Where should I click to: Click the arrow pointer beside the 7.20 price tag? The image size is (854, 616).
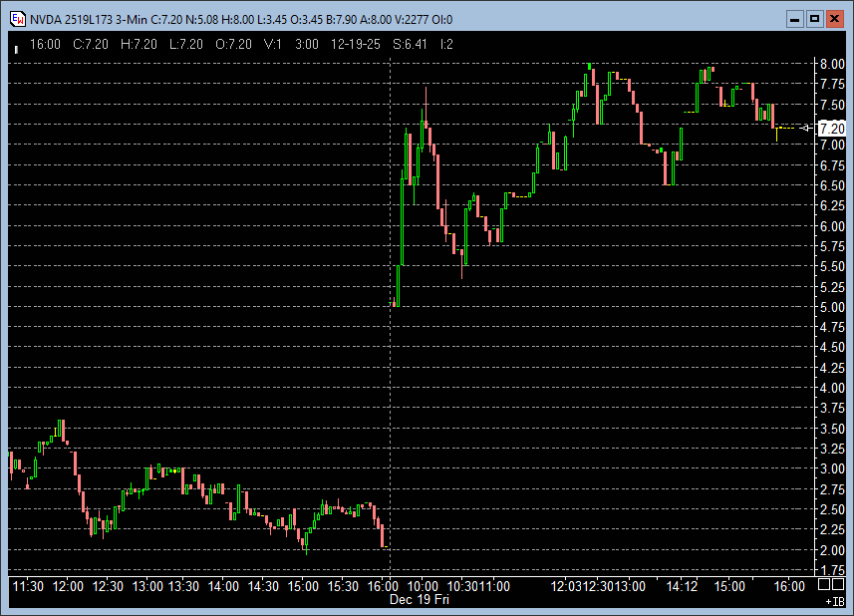(806, 128)
